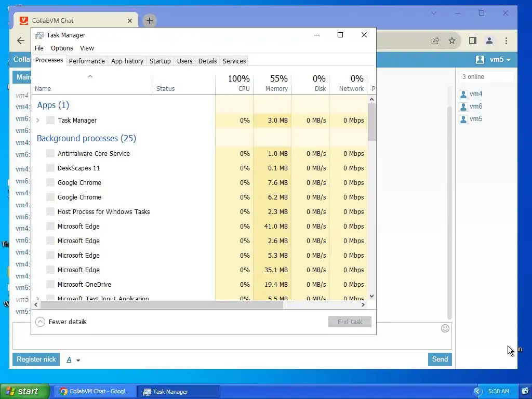
Task: Select the Microsoft Edge 41.0 MB row
Action: coord(200,227)
